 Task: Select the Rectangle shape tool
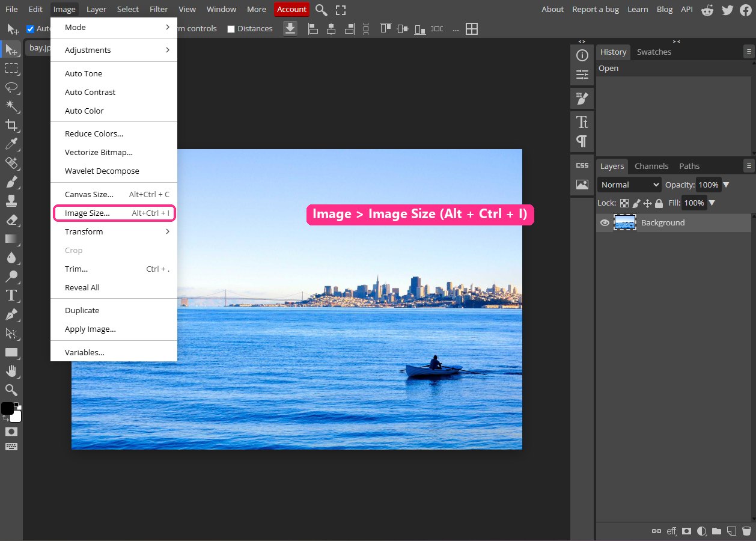tap(11, 352)
